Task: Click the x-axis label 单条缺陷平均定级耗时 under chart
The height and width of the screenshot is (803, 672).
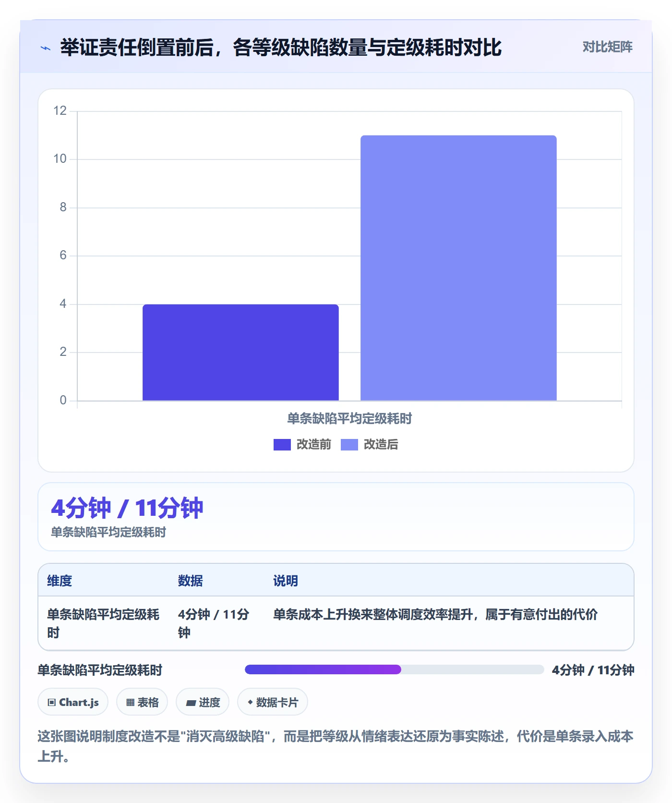Action: [349, 419]
